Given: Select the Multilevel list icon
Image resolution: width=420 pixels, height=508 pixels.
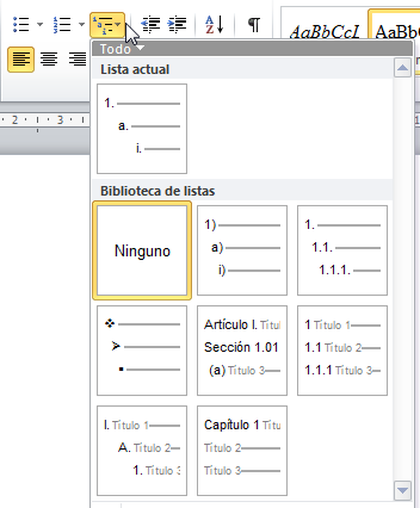Looking at the screenshot, I should (105, 23).
